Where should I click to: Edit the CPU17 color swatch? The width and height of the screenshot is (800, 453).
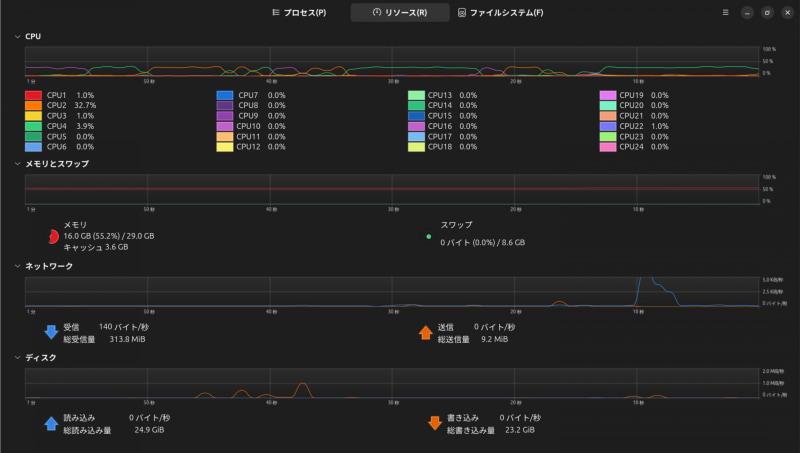point(416,137)
